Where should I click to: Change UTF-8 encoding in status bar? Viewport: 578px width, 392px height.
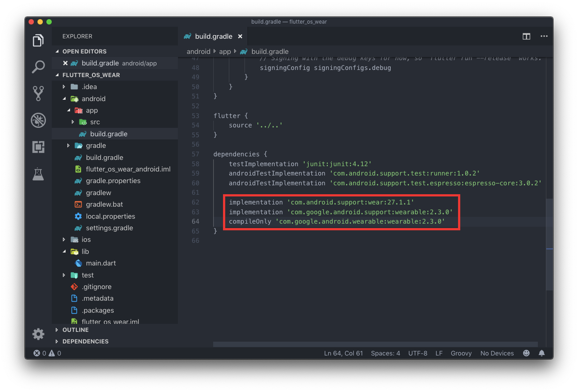(x=418, y=353)
